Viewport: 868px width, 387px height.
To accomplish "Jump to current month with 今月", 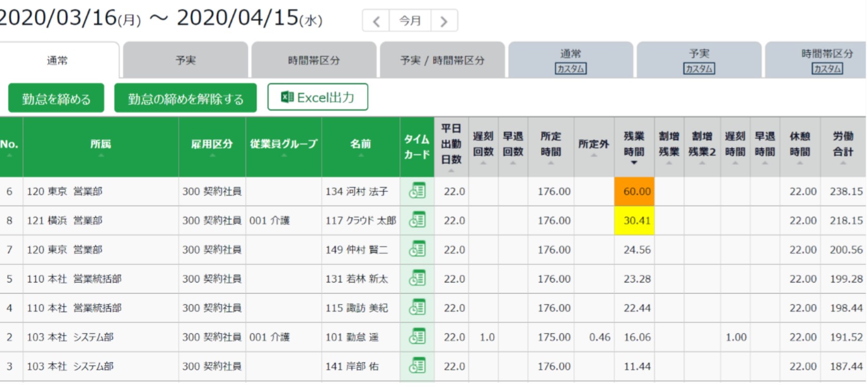I will tap(410, 21).
